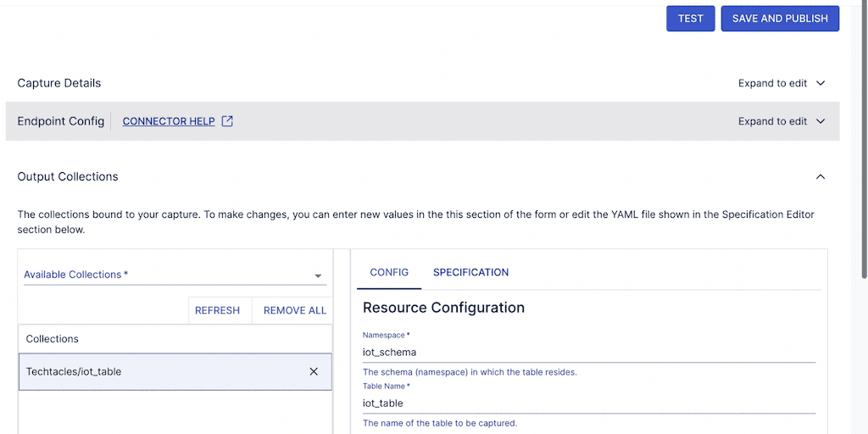Click REFRESH in collections panel
The image size is (868, 434).
tap(217, 310)
